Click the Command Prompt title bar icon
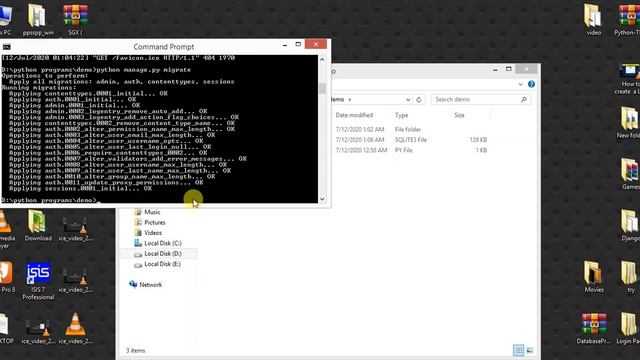Image resolution: width=640 pixels, height=360 pixels. (7, 47)
